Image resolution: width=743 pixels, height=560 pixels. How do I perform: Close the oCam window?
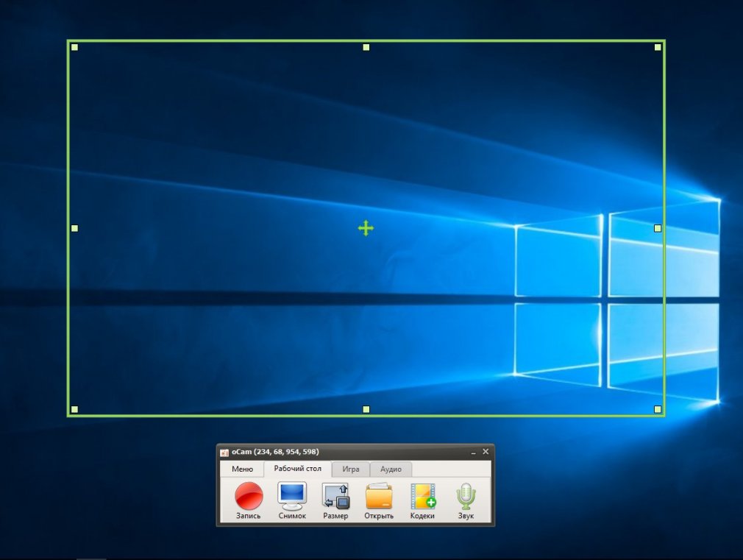click(x=486, y=452)
